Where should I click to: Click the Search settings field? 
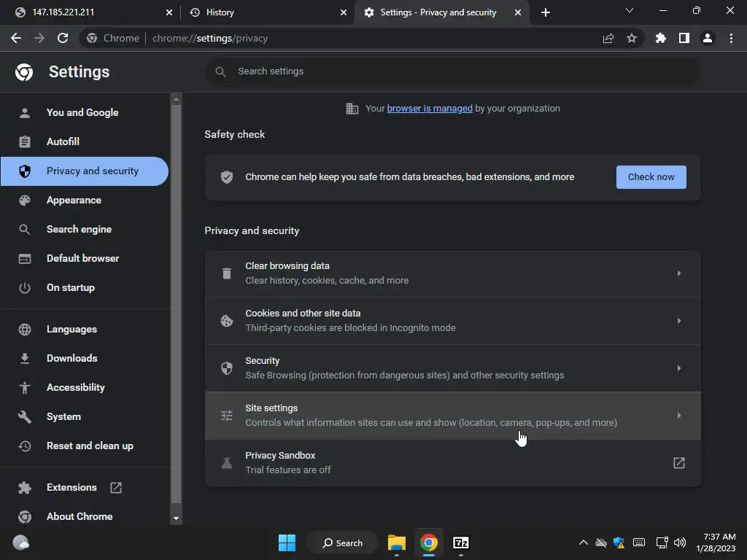(452, 71)
